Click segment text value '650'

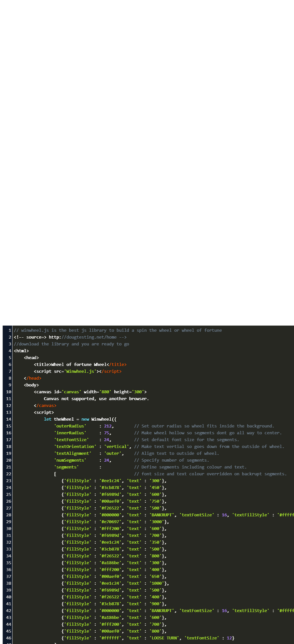pyautogui.click(x=155, y=576)
